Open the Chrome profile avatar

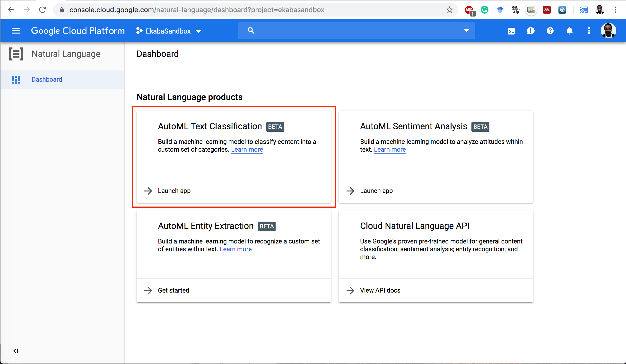(600, 10)
